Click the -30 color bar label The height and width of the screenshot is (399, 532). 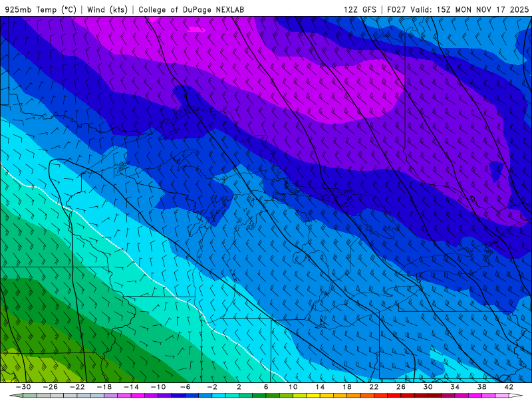[x=23, y=387]
